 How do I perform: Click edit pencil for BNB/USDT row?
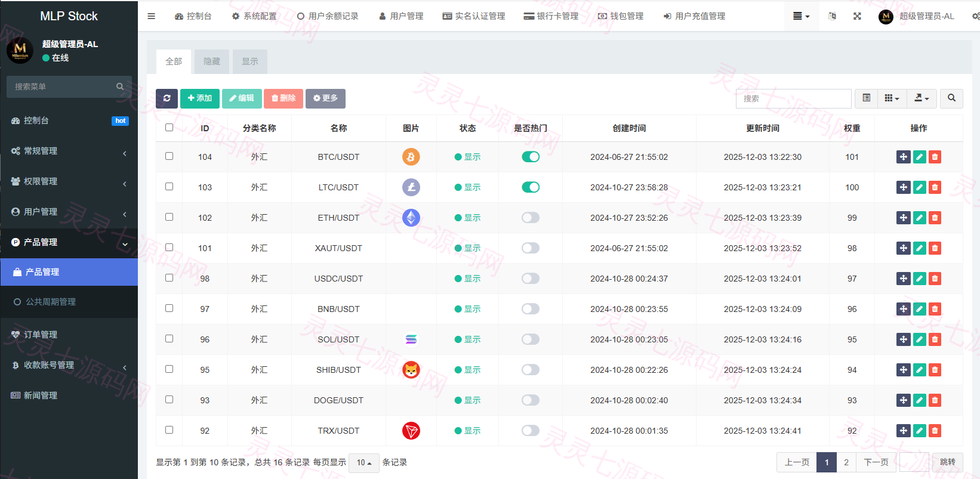[x=919, y=309]
